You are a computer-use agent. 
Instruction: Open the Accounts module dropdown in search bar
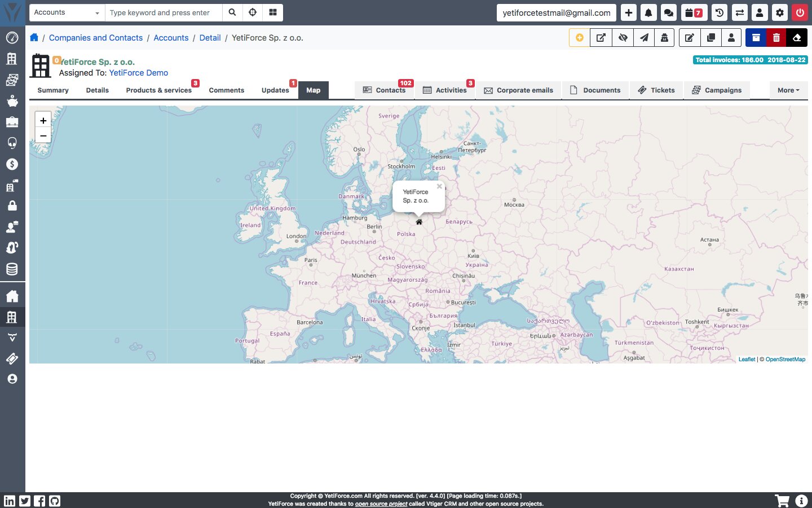point(67,12)
